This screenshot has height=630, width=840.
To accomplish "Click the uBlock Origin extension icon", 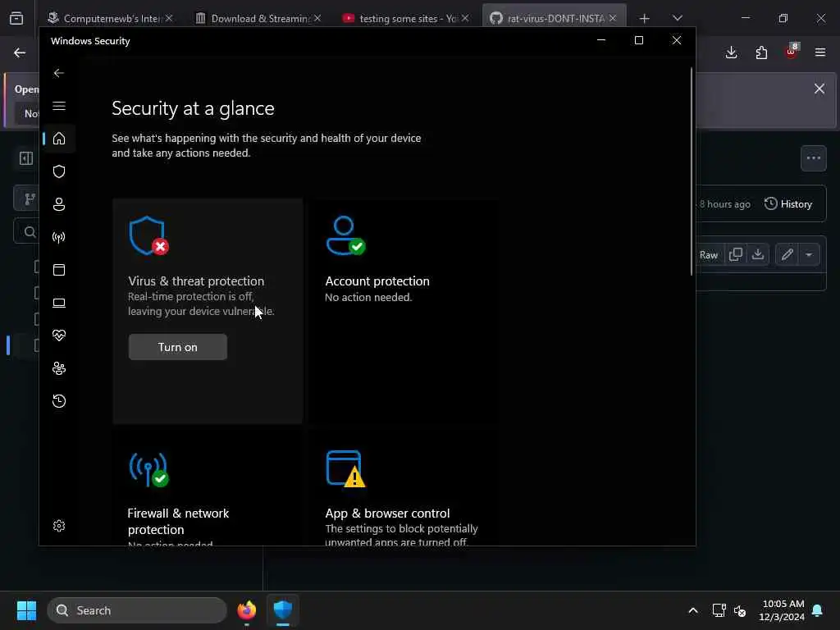I will point(792,52).
